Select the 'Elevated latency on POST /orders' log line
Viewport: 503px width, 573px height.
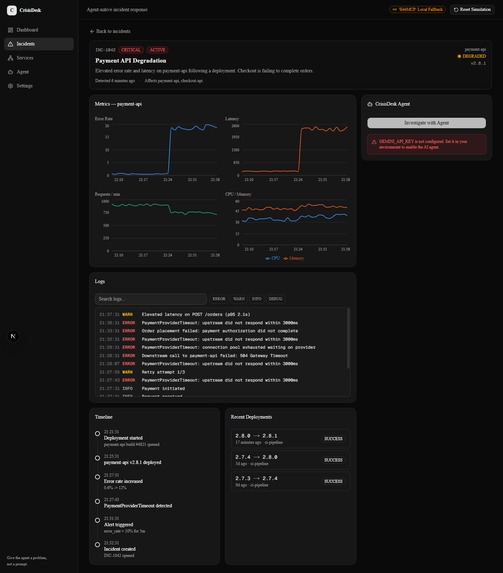[221, 315]
